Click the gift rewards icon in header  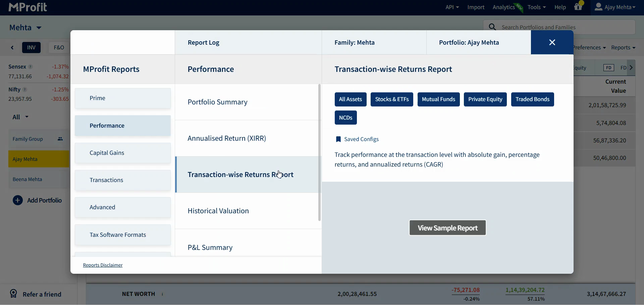click(578, 7)
